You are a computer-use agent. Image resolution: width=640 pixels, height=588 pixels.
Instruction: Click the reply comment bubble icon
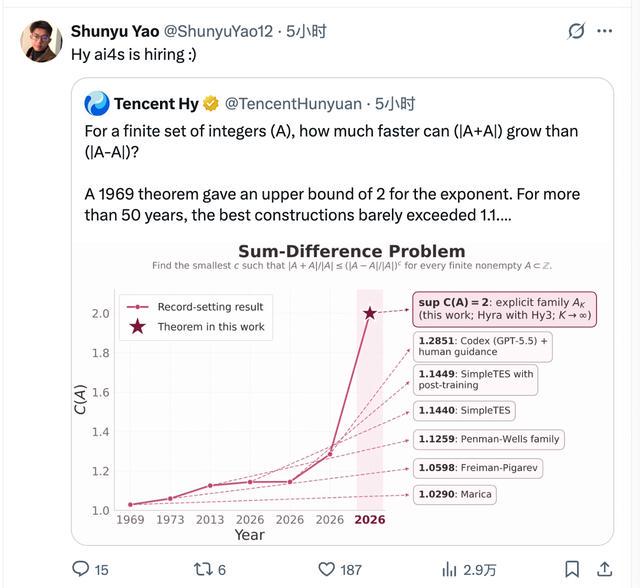tap(80, 569)
